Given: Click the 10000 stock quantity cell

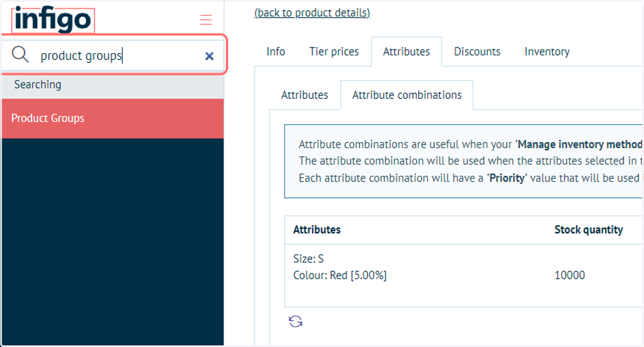Looking at the screenshot, I should [570, 276].
